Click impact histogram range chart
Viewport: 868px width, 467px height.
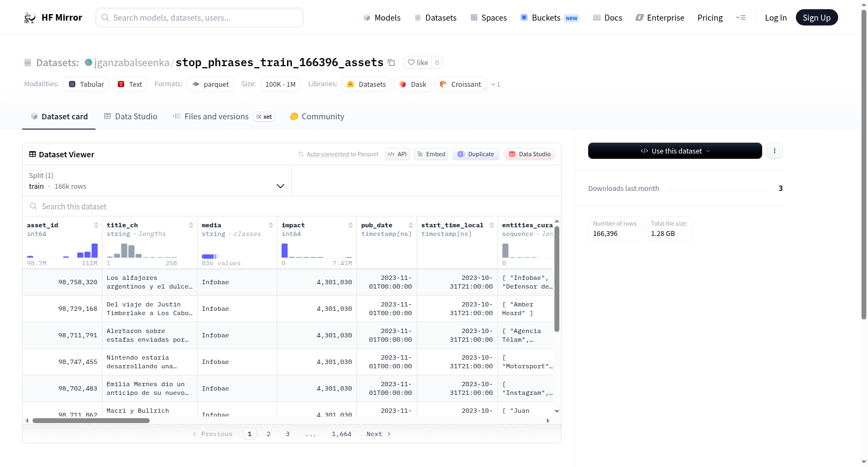pyautogui.click(x=317, y=250)
